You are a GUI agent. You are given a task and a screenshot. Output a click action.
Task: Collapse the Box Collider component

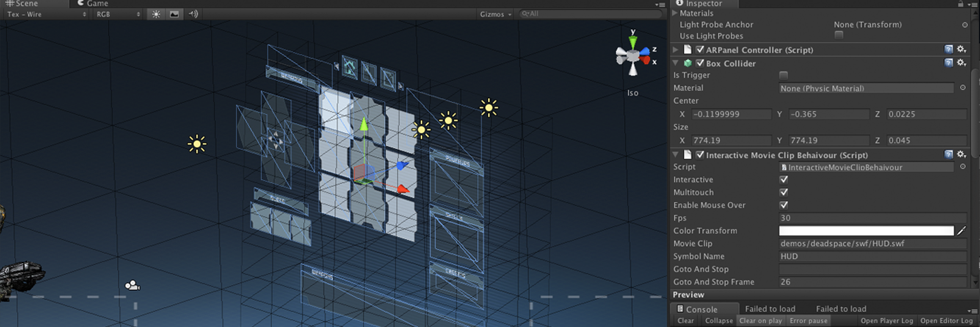[x=676, y=63]
